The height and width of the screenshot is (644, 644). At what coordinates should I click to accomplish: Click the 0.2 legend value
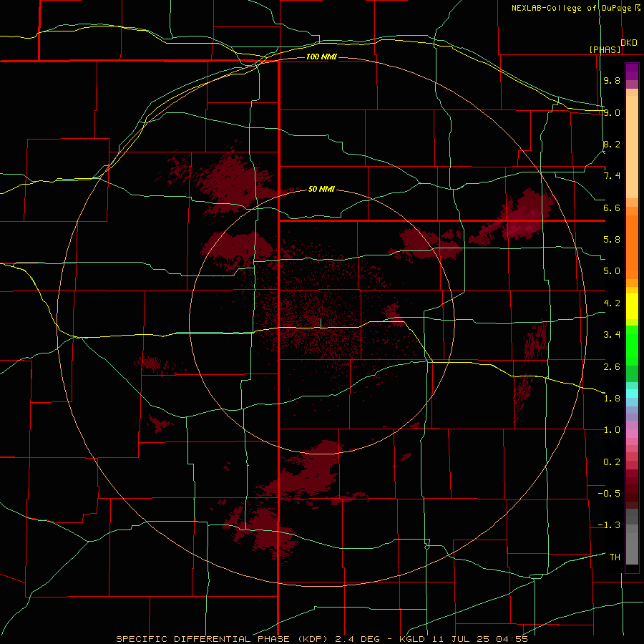tap(612, 462)
